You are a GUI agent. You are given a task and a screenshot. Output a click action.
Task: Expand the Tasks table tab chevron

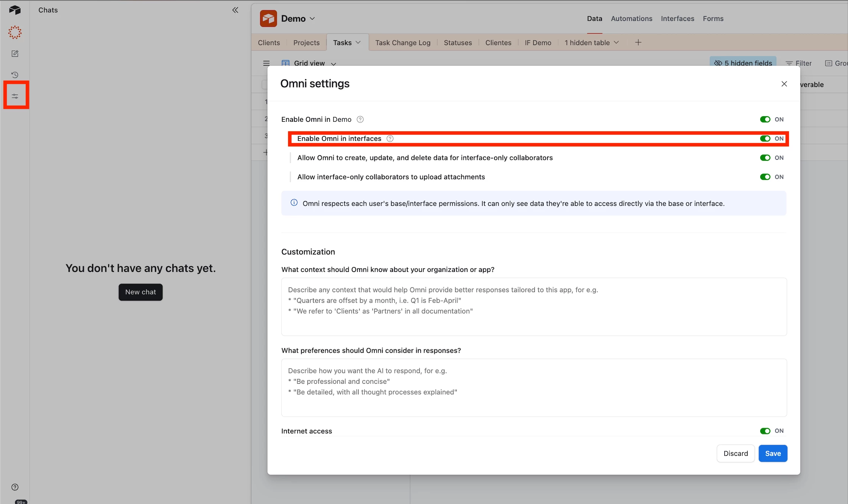tap(358, 43)
